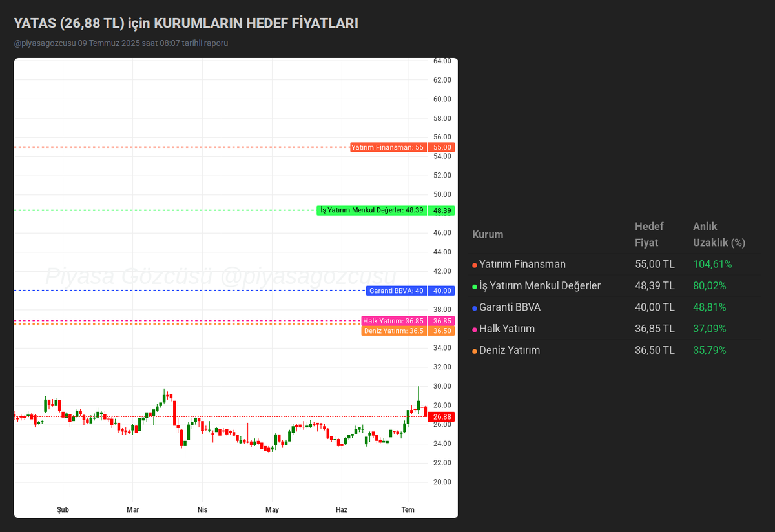This screenshot has width=775, height=532.
Task: Click the blue dot beside Garanti BBVA
Action: point(475,308)
